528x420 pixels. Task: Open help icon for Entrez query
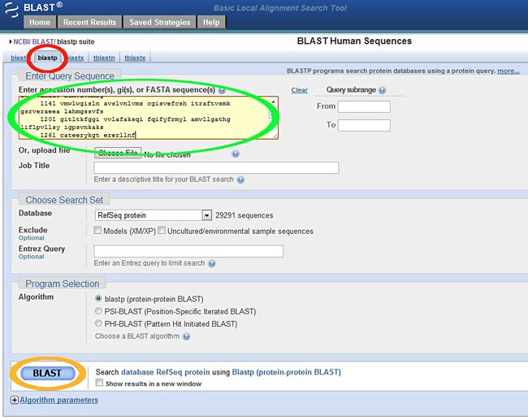pos(212,263)
